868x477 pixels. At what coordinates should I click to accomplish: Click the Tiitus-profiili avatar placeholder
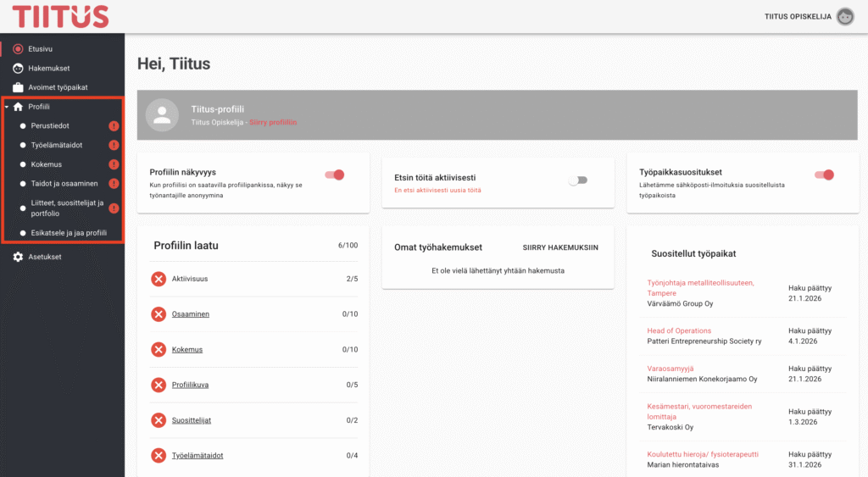click(x=162, y=114)
